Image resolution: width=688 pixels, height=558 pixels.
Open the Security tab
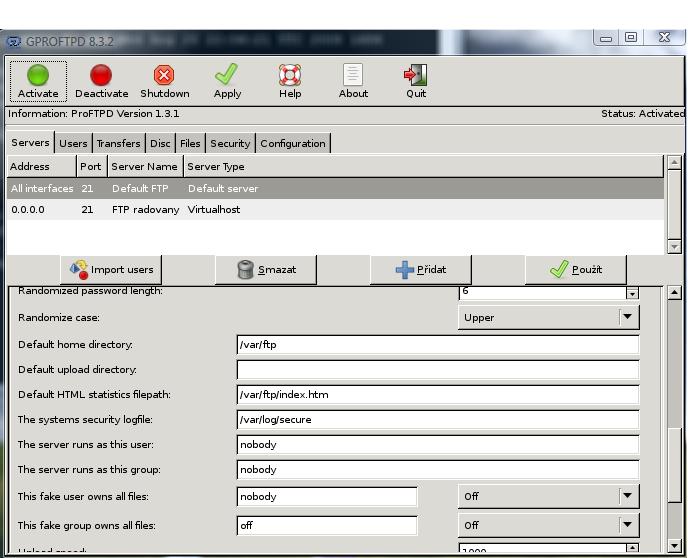click(x=230, y=143)
